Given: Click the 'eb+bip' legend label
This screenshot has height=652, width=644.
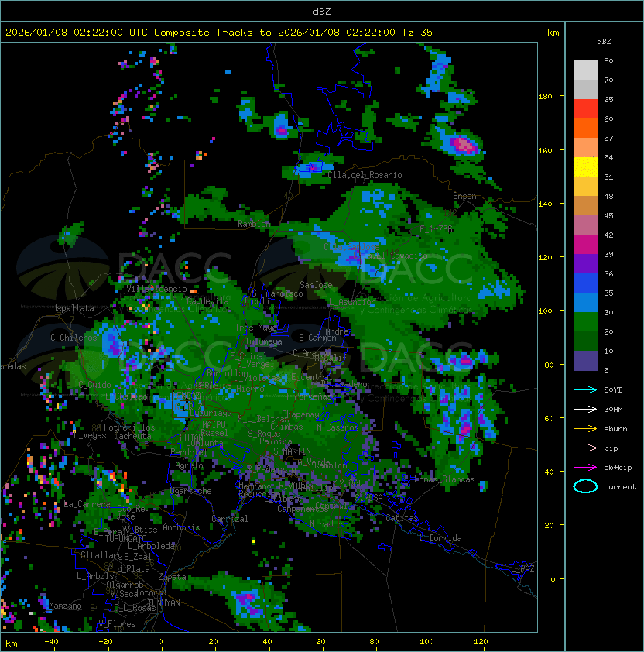Looking at the screenshot, I should click(x=618, y=468).
